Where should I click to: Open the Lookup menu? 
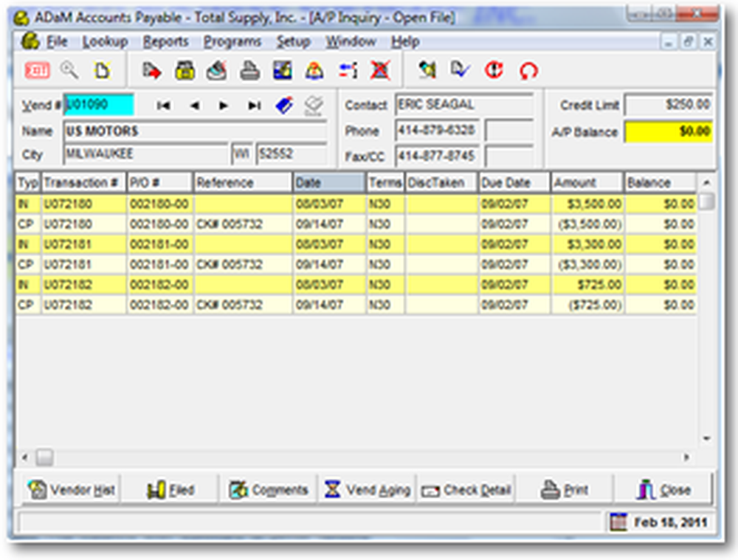coord(105,41)
